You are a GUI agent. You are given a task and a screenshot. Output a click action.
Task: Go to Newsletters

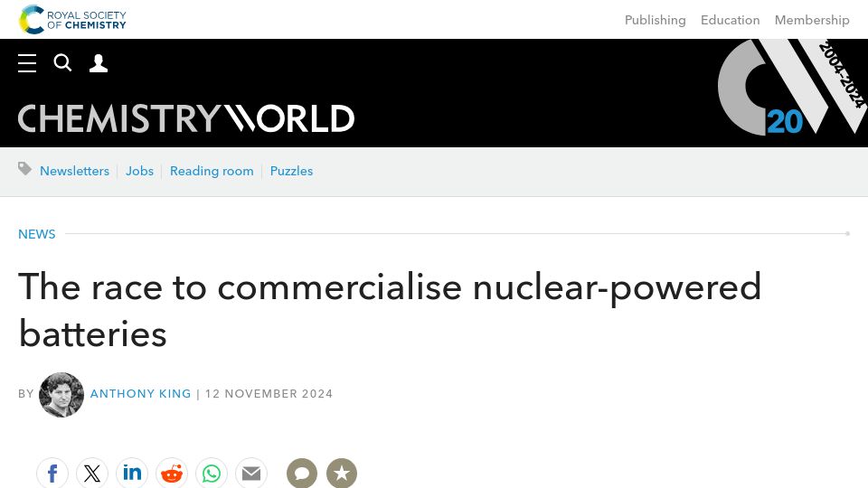coord(75,171)
